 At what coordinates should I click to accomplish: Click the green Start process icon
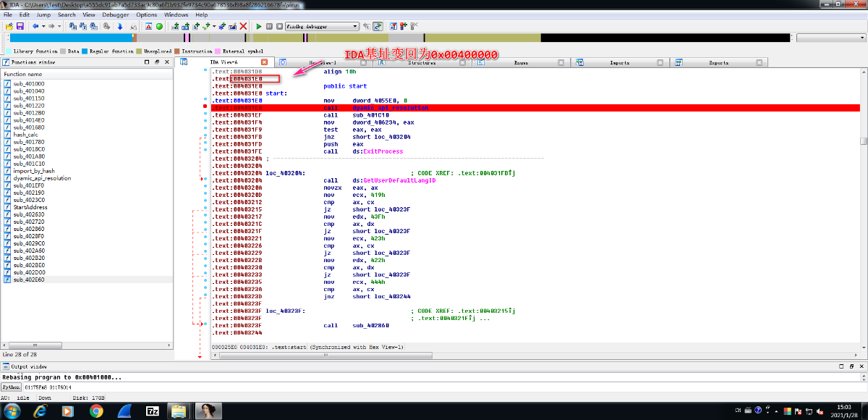coord(259,26)
